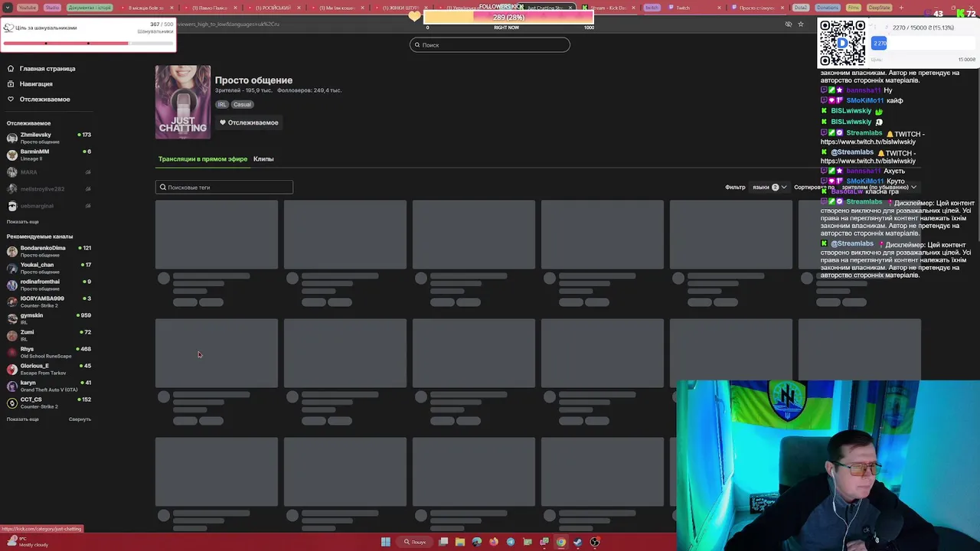Screen dimensions: 980x551
Task: Open rodinafromthai recommended channel avatar
Action: 12,285
